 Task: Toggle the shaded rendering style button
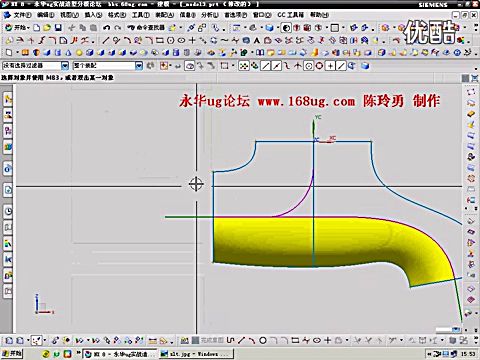(x=269, y=28)
